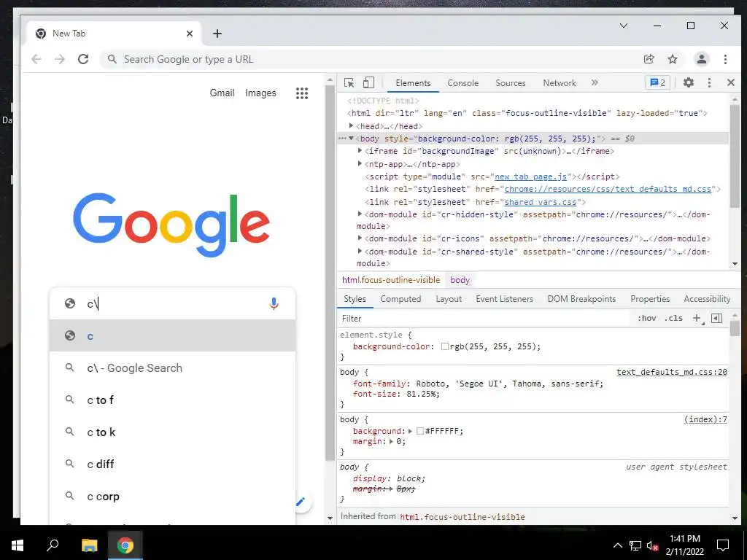Image resolution: width=747 pixels, height=560 pixels.
Task: Choose the 'c to f' suggestion
Action: (172, 400)
